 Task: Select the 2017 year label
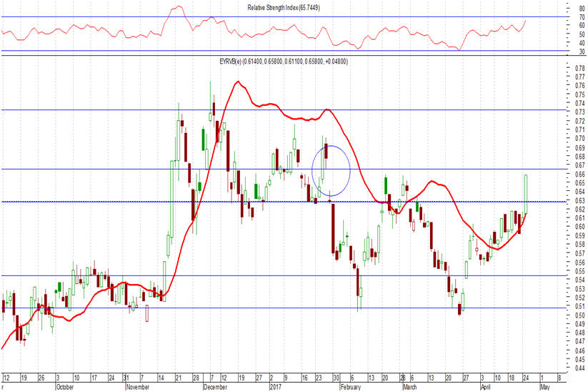276,387
